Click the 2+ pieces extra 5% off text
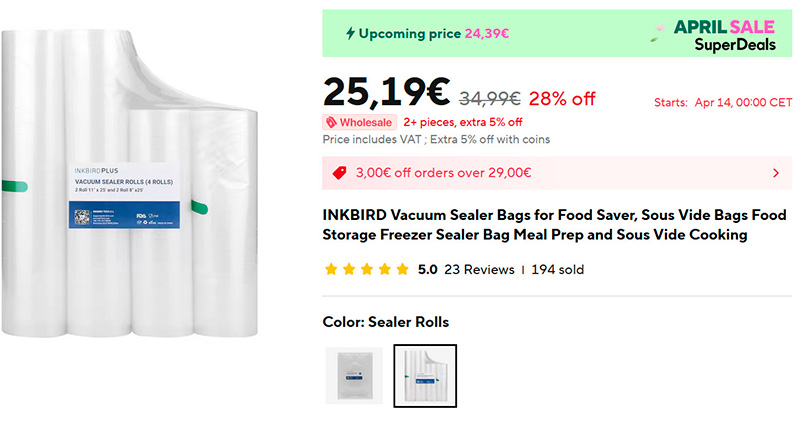Screen dimensions: 800x428 click(x=463, y=122)
